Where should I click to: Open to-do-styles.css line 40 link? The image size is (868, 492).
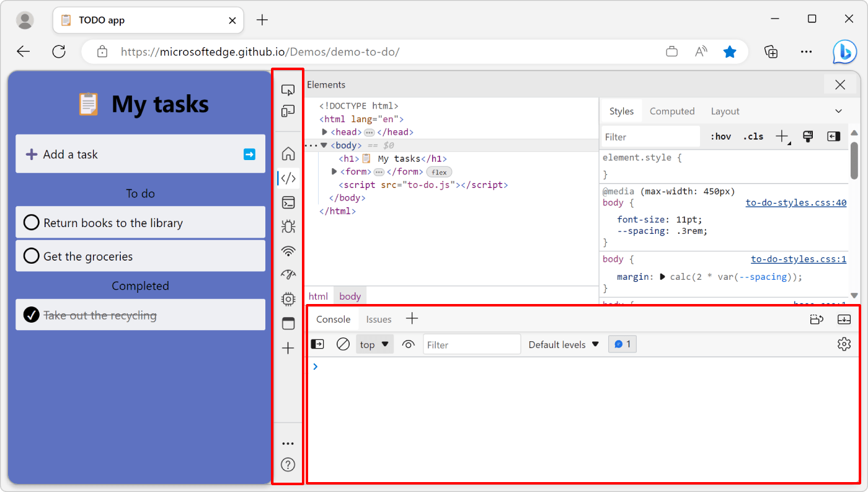(795, 202)
